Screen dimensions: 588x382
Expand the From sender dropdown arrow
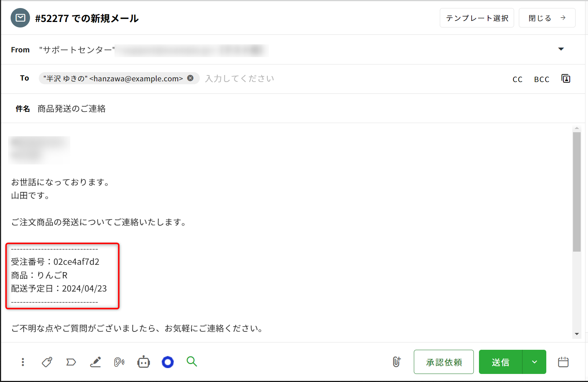click(561, 49)
